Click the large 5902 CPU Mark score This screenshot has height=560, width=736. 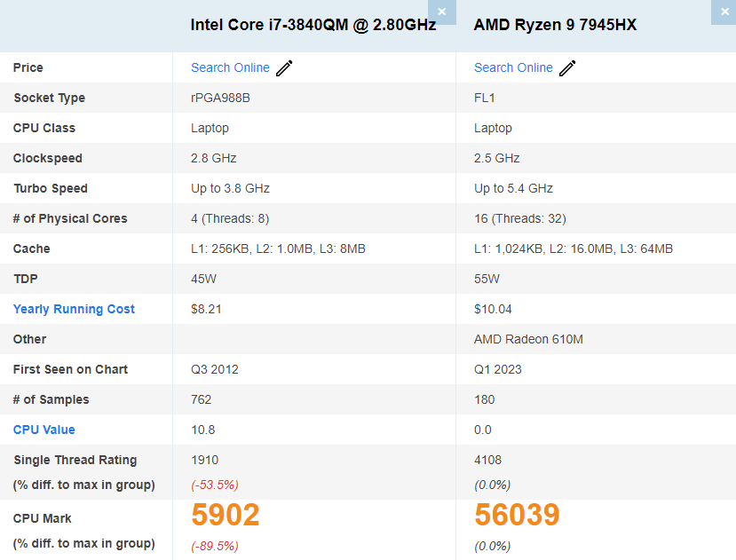click(226, 515)
